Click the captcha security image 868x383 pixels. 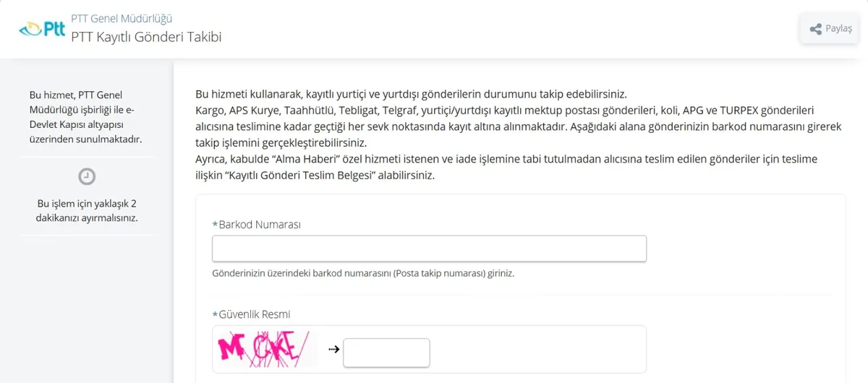coord(267,349)
